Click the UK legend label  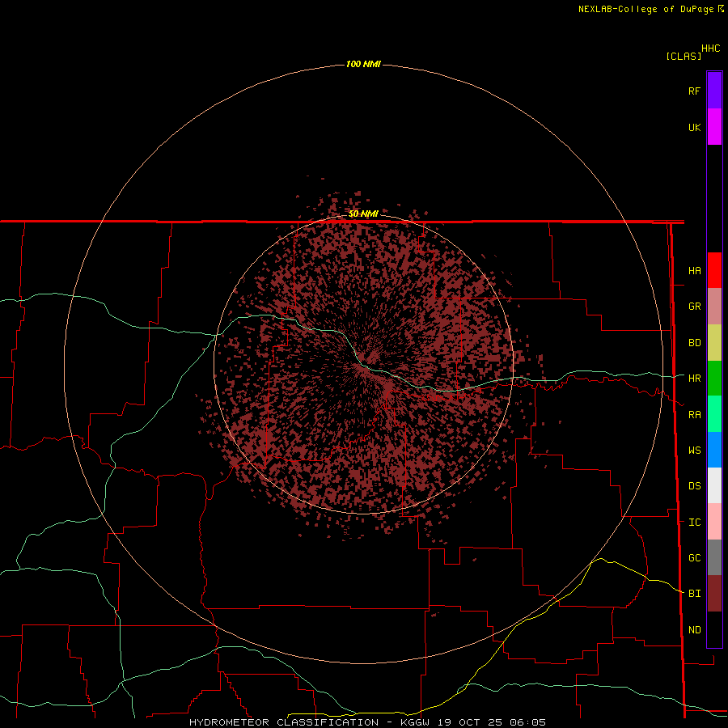(x=694, y=127)
